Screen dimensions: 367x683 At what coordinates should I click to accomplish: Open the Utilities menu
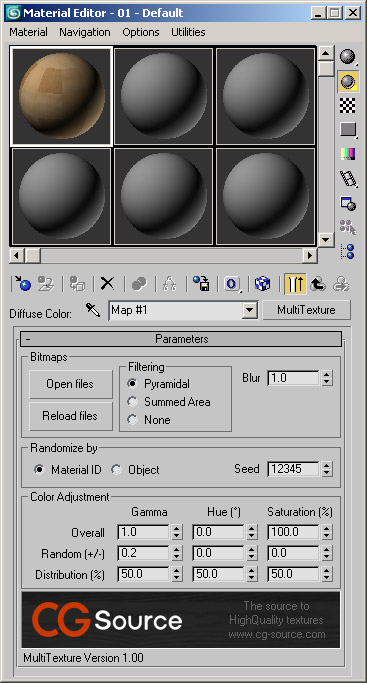(x=188, y=32)
